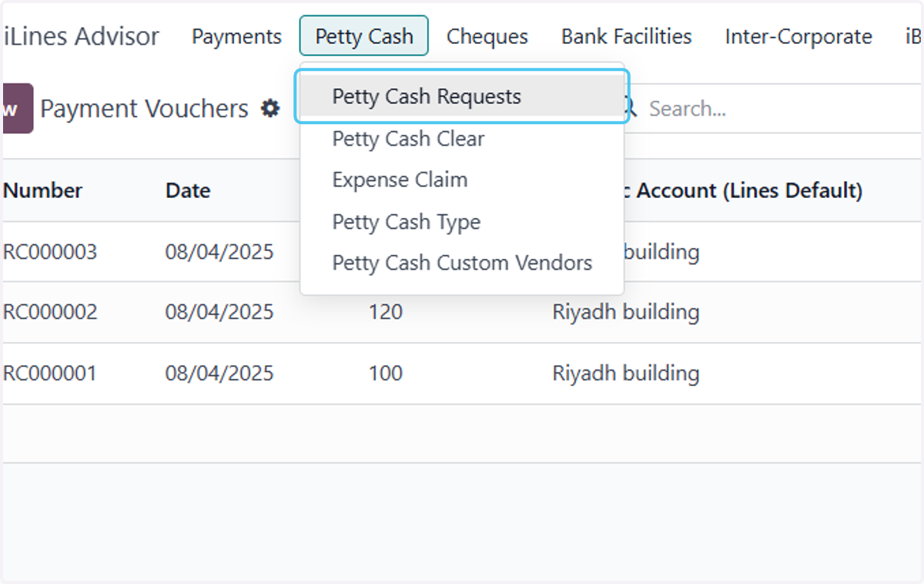This screenshot has width=924, height=584.
Task: Sort by the Date column header
Action: point(188,190)
